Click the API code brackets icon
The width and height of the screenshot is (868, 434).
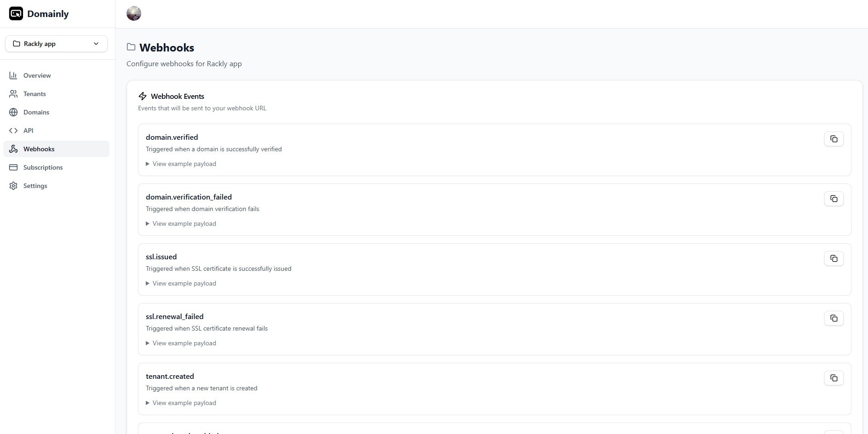[13, 131]
